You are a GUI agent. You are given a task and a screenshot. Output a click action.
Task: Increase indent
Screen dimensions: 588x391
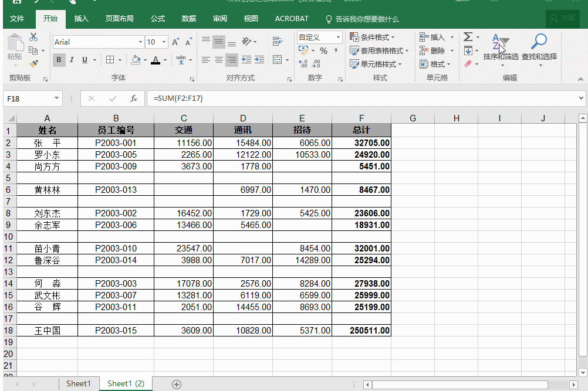pos(259,60)
